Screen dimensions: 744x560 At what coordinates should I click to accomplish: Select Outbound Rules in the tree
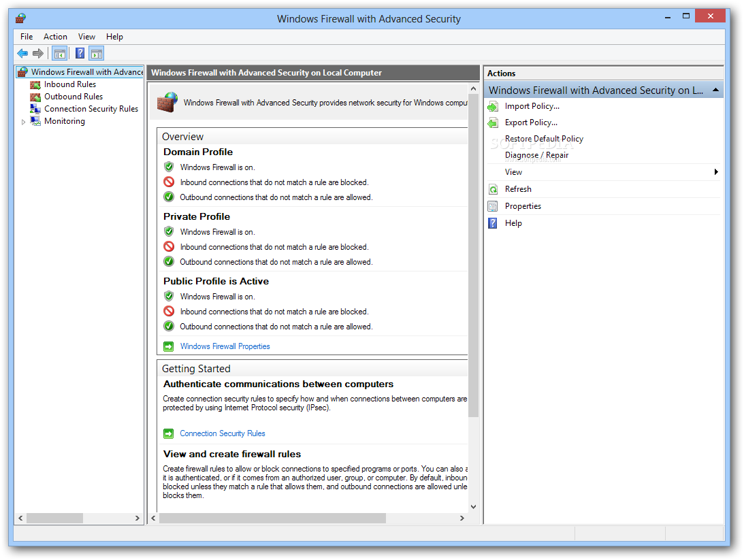(x=74, y=97)
